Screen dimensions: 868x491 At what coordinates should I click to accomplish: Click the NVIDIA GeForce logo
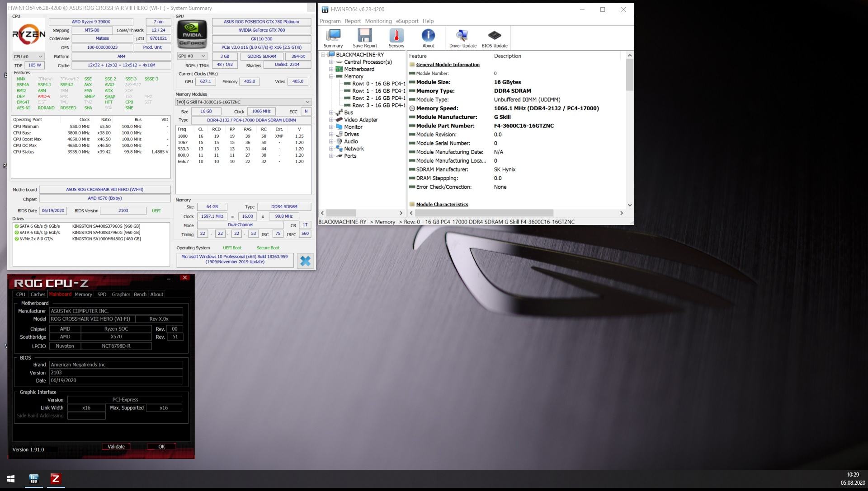point(192,34)
